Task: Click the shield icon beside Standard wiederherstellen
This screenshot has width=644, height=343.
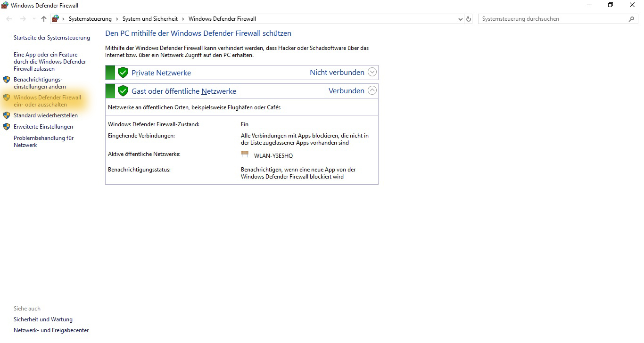Action: tap(7, 115)
